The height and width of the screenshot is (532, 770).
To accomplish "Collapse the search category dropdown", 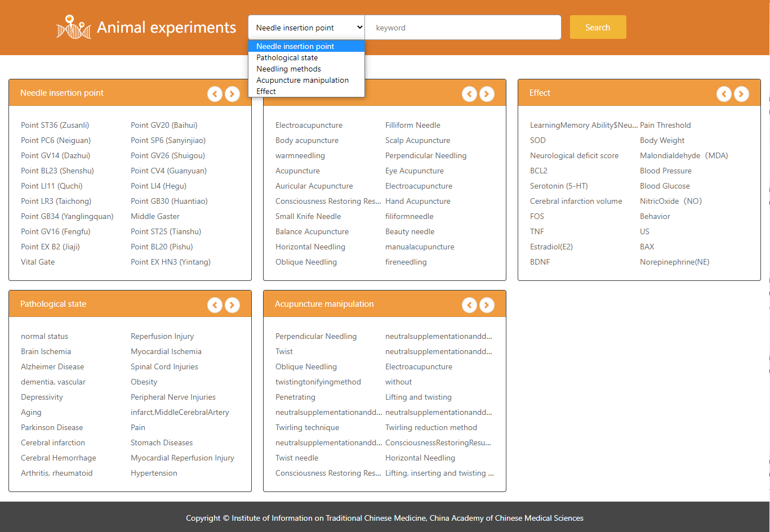I will (306, 28).
